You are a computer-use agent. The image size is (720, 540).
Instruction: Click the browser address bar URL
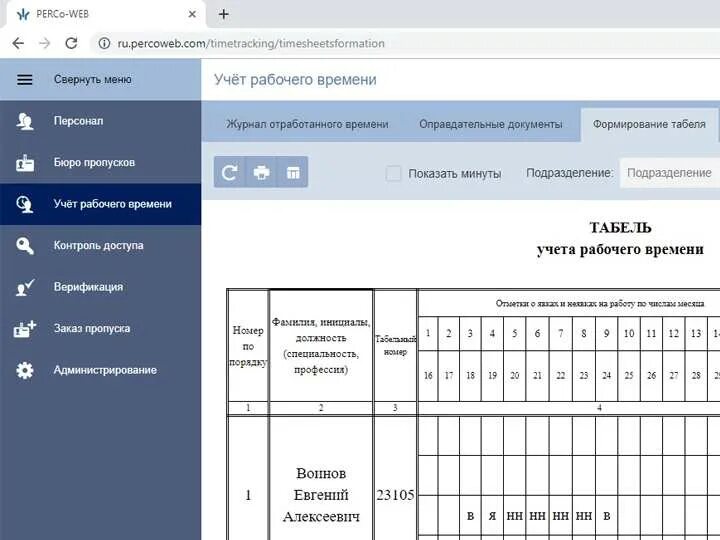coord(251,44)
